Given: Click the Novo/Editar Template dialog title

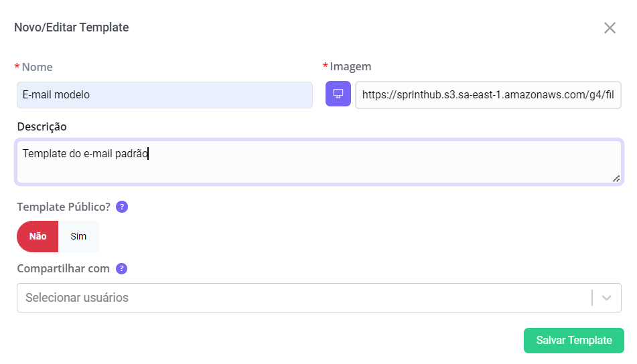Looking at the screenshot, I should [72, 27].
